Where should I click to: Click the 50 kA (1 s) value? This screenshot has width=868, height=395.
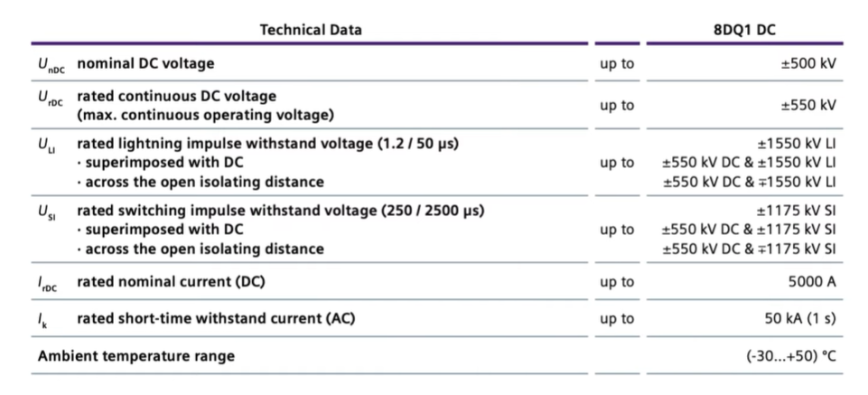(x=800, y=318)
